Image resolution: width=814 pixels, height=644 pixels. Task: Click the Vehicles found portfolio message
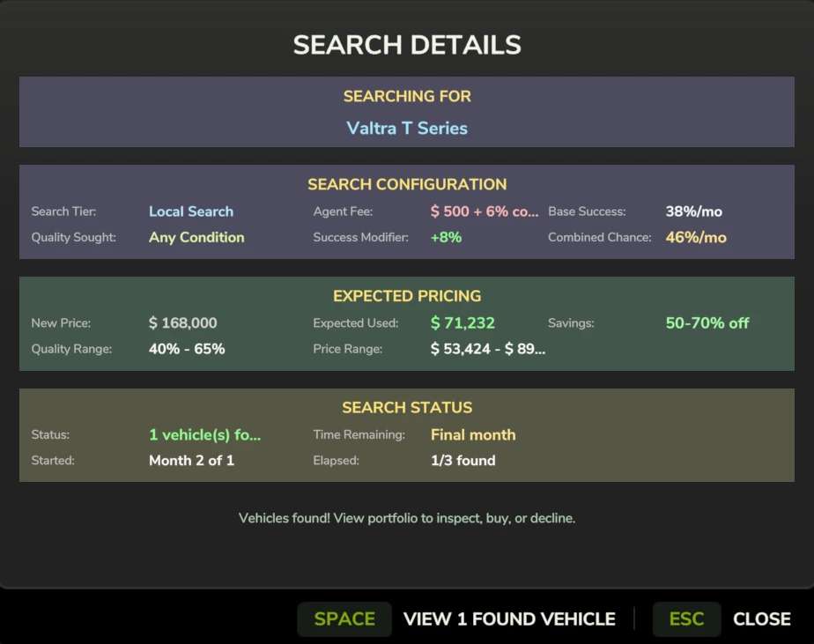(x=407, y=518)
